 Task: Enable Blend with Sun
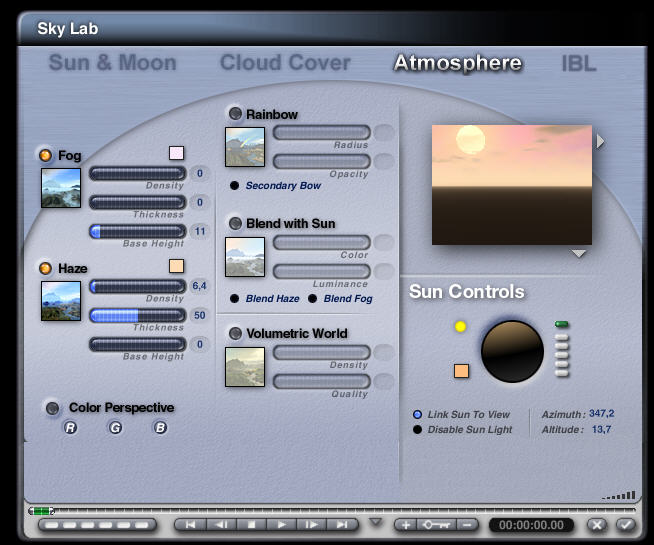click(x=235, y=223)
